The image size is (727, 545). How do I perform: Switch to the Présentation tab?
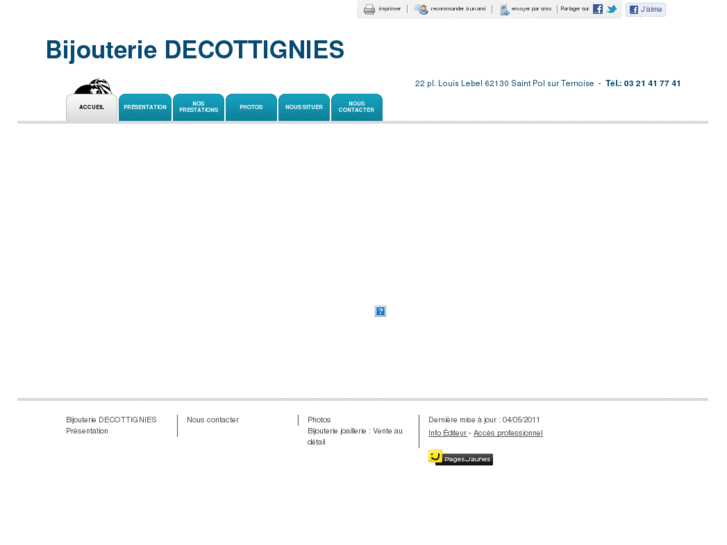(x=145, y=108)
